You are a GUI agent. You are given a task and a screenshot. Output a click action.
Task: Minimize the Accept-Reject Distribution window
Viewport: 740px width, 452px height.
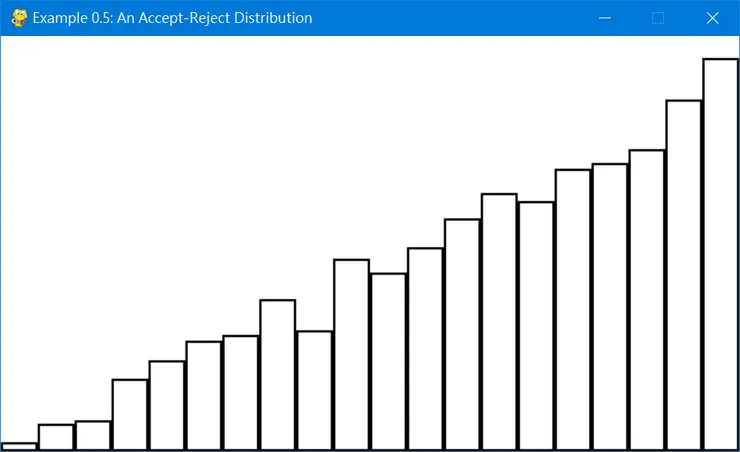click(605, 18)
